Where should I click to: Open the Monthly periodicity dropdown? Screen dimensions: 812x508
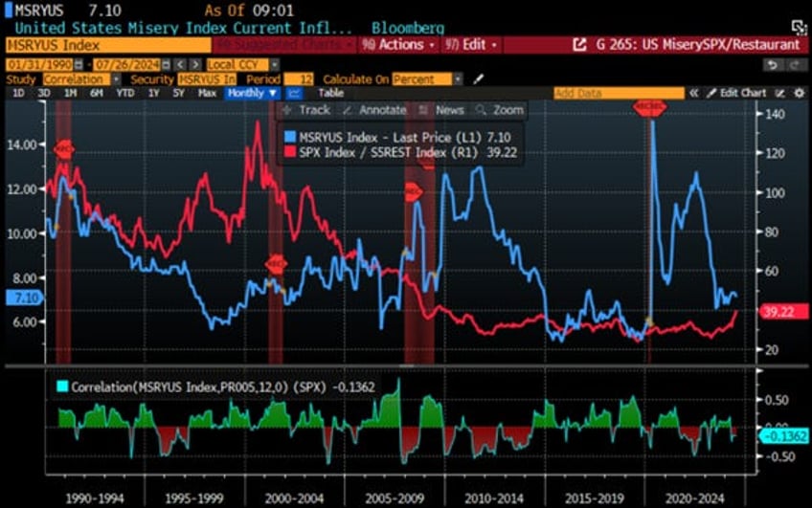(253, 93)
